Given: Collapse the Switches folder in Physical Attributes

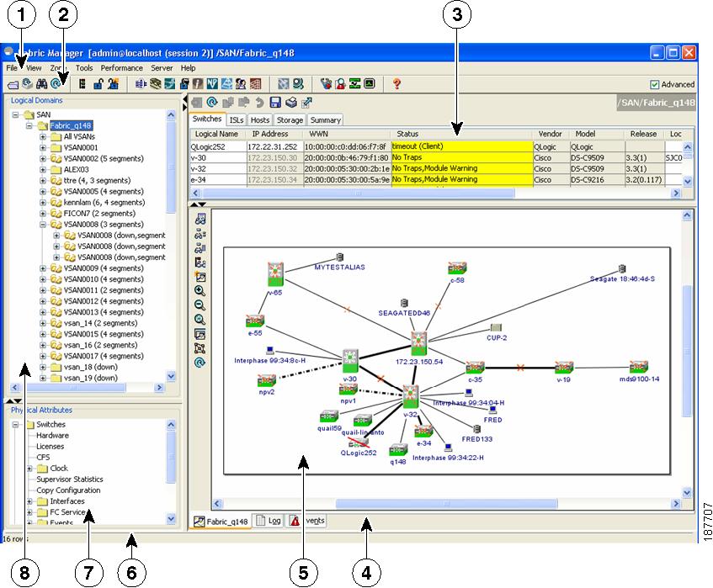Looking at the screenshot, I should [x=16, y=425].
